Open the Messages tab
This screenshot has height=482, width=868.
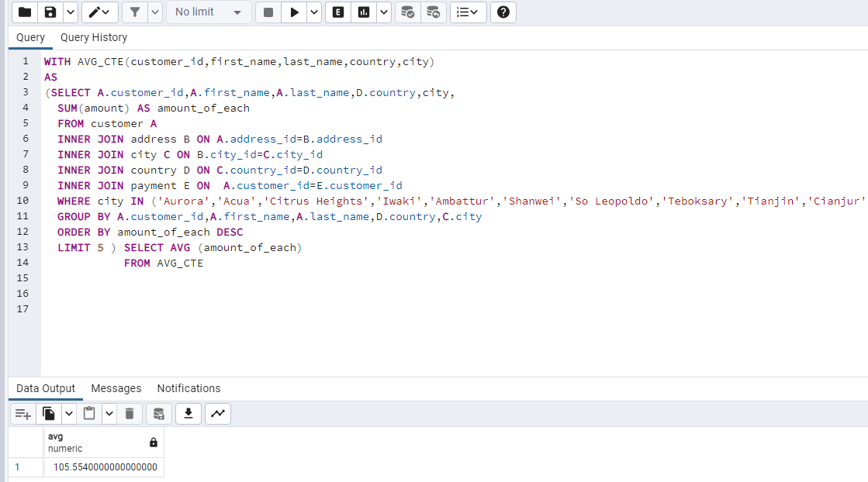[x=116, y=388]
